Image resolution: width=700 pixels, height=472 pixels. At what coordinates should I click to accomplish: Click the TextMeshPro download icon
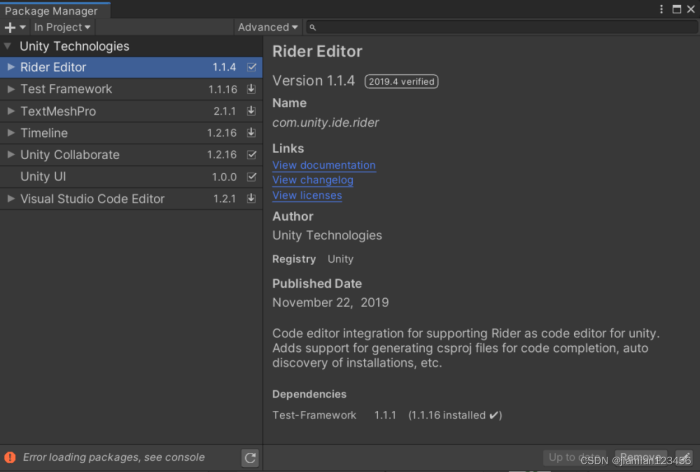coord(251,111)
